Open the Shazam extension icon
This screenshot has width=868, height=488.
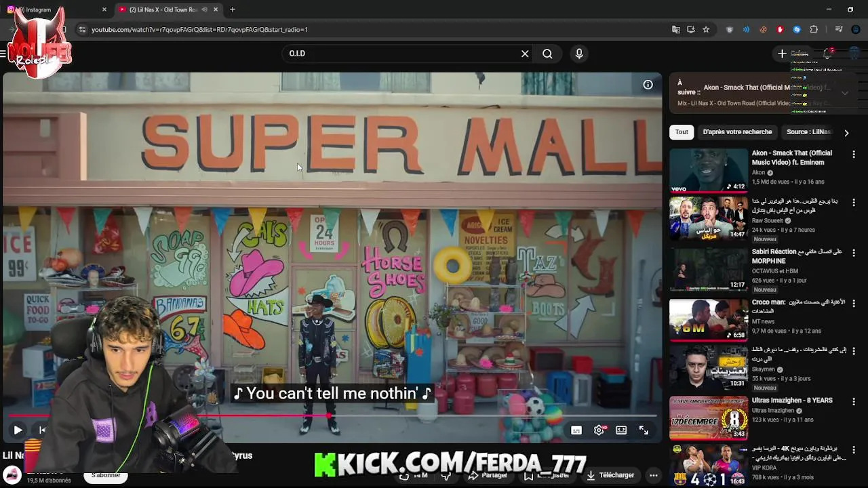(797, 29)
